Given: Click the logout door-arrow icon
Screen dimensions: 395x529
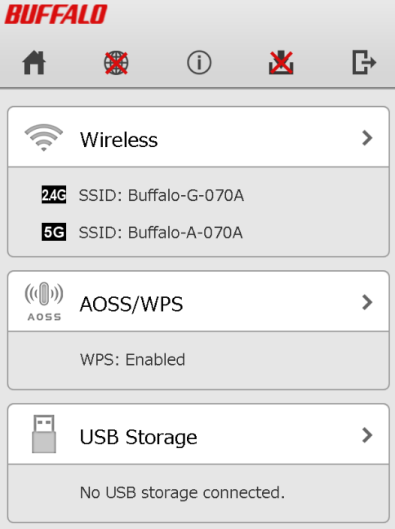Looking at the screenshot, I should (x=364, y=62).
